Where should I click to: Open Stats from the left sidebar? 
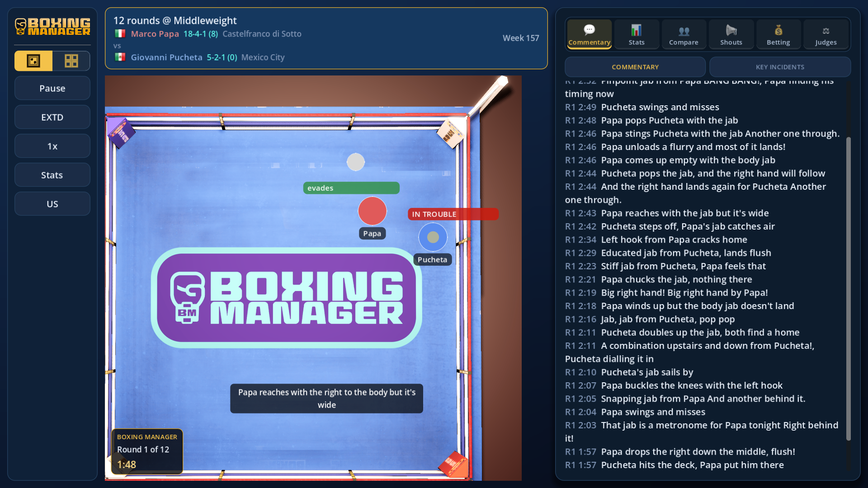(x=52, y=175)
